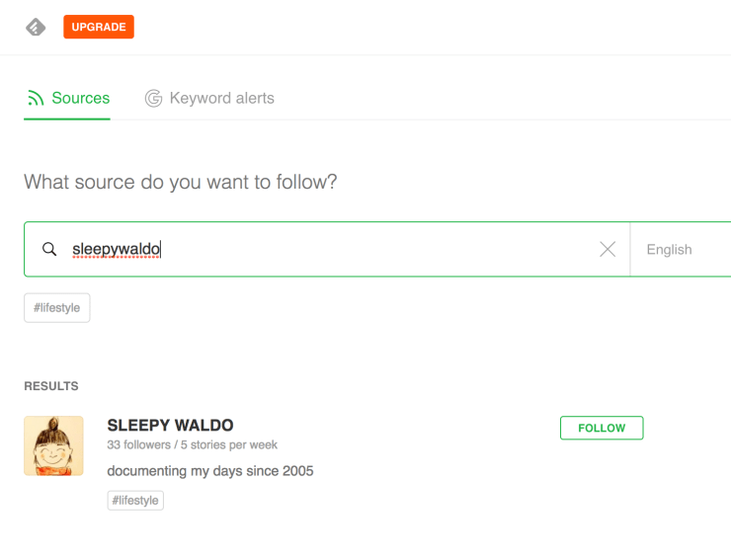
Task: Click the RESULTS section heading
Action: [x=51, y=386]
